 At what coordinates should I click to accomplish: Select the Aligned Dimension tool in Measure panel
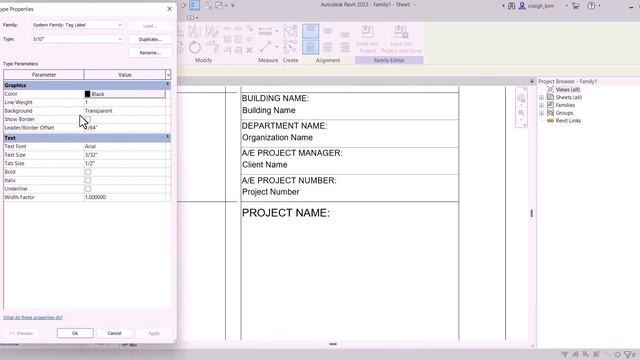pos(265,31)
